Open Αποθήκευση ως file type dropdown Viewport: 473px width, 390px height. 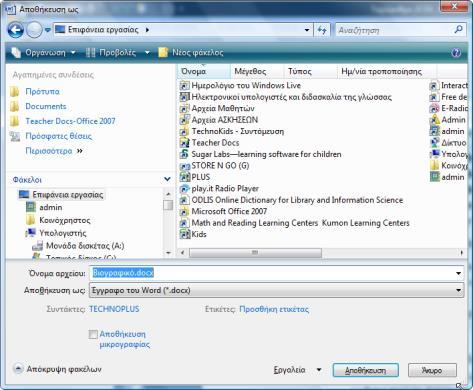tap(276, 290)
